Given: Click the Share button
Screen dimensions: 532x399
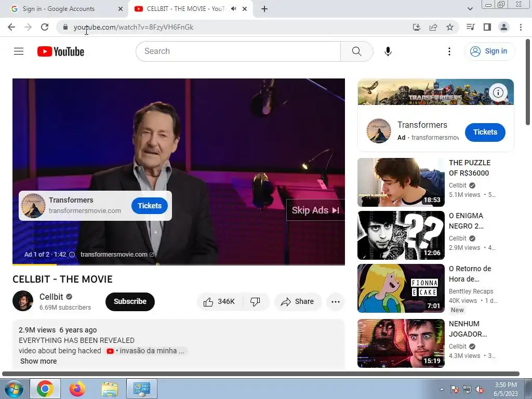Looking at the screenshot, I should [x=298, y=302].
